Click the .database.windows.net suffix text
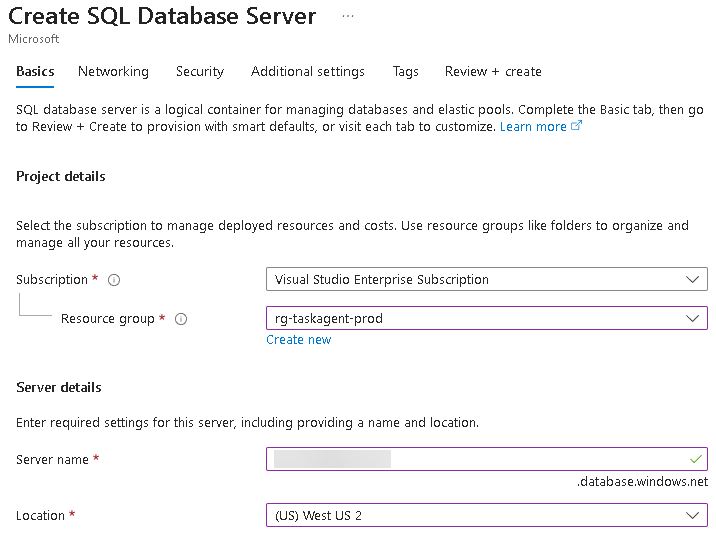 click(x=642, y=482)
